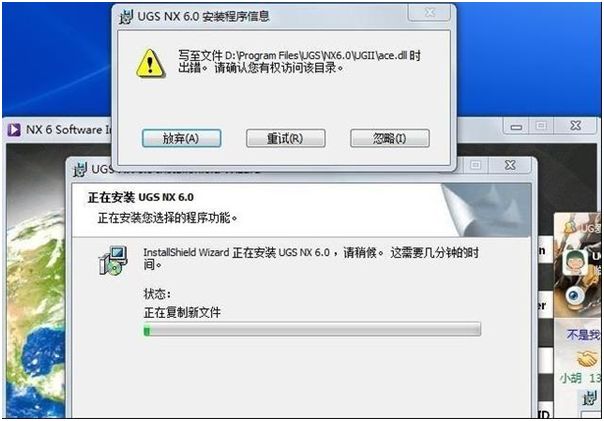Click the green-haired cartoon avatar
Viewport: 604px width, 421px height.
[575, 262]
